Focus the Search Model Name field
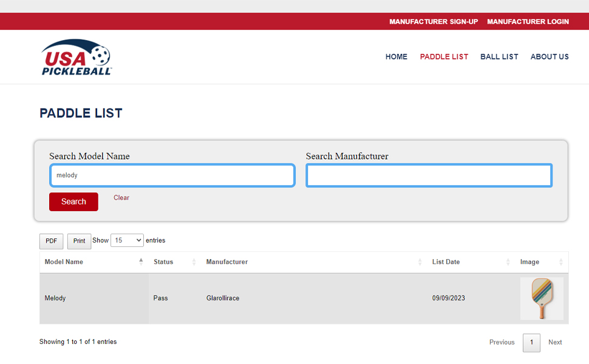This screenshot has width=589, height=364. (x=172, y=175)
